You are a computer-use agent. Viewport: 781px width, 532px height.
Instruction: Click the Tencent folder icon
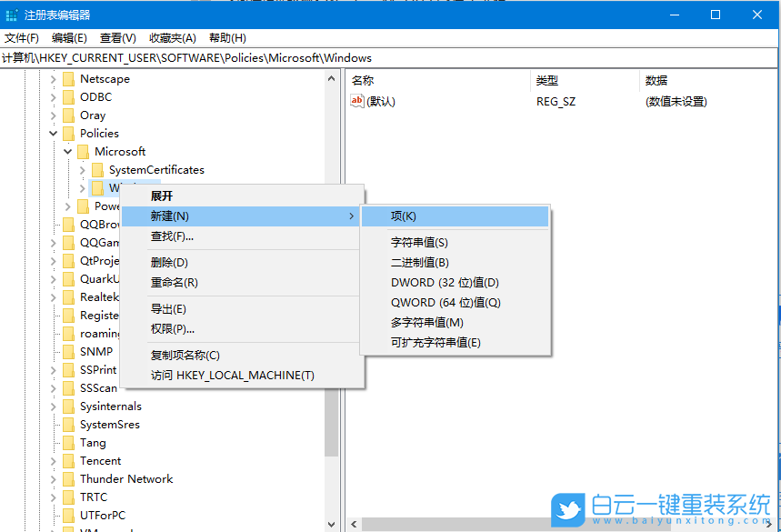click(70, 461)
